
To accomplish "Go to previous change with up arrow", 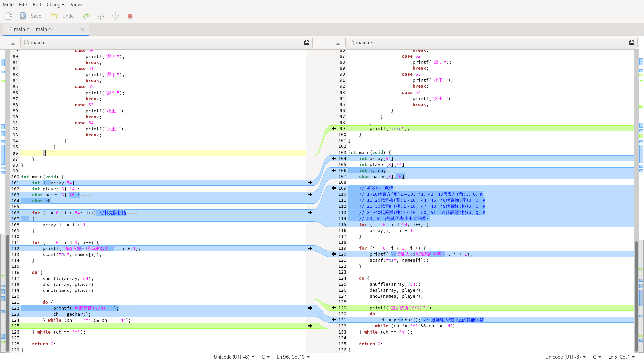I will pos(101,16).
